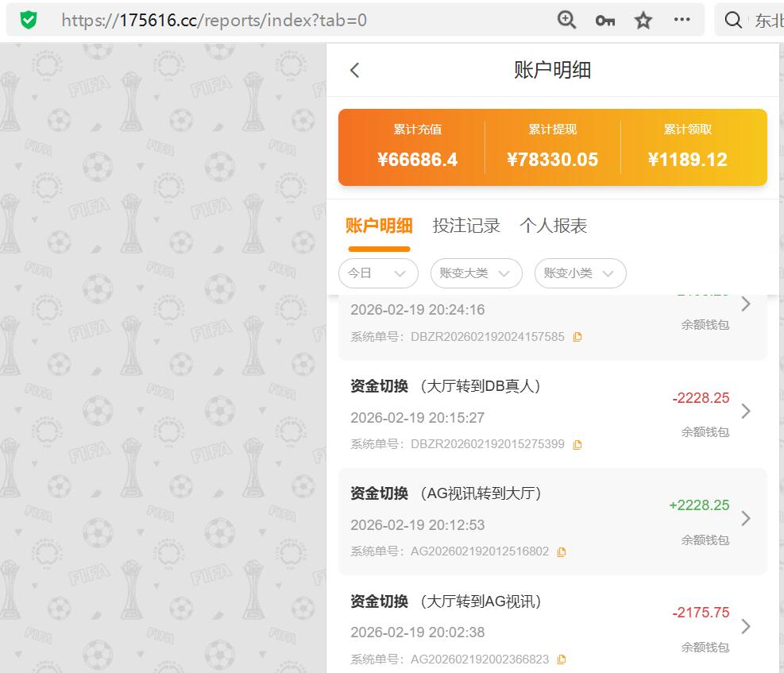Image resolution: width=784 pixels, height=673 pixels.
Task: Copy the DBZR202602192015275399 system order number
Action: pyautogui.click(x=577, y=444)
